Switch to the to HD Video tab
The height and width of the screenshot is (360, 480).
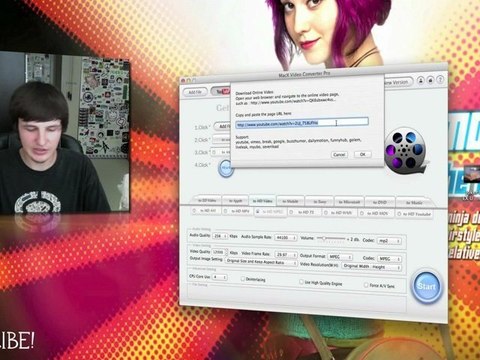[263, 201]
